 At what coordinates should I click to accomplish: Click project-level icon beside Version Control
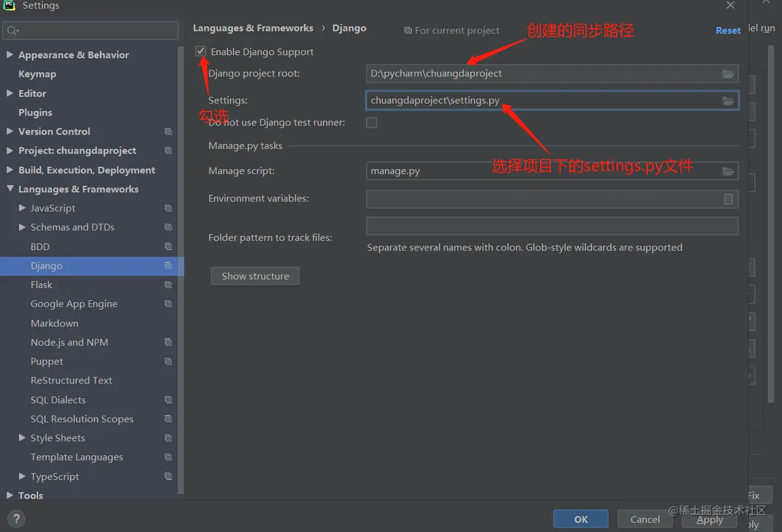169,132
